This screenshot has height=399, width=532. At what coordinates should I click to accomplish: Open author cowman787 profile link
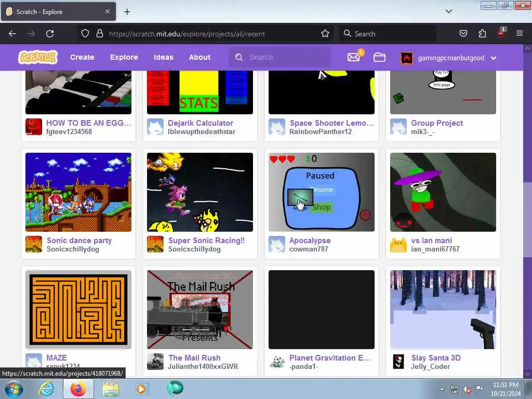[309, 249]
